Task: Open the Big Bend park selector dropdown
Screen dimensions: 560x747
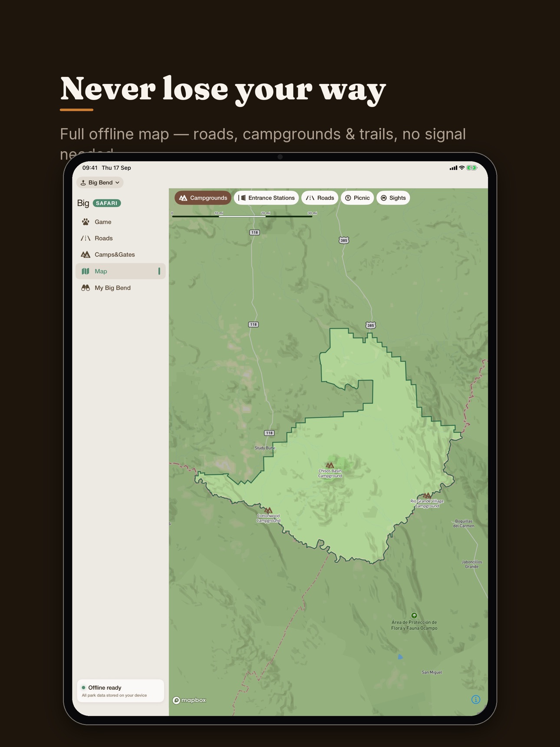Action: click(100, 182)
